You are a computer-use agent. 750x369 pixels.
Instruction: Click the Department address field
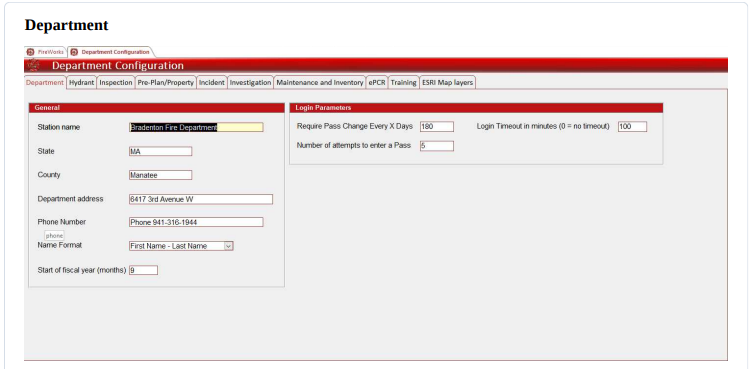(x=201, y=199)
